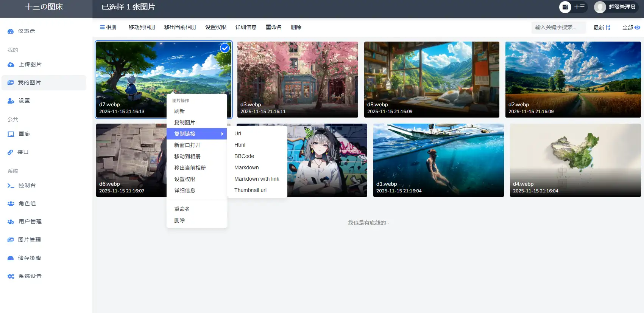Viewport: 644px width, 313px height.
Task: Select the d2.webp wheat field thumbnail
Action: coord(573,79)
